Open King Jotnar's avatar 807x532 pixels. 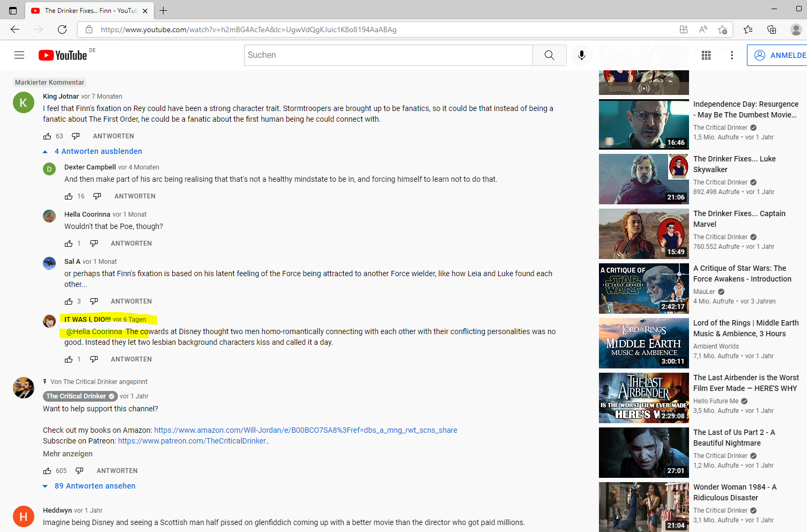pos(24,102)
